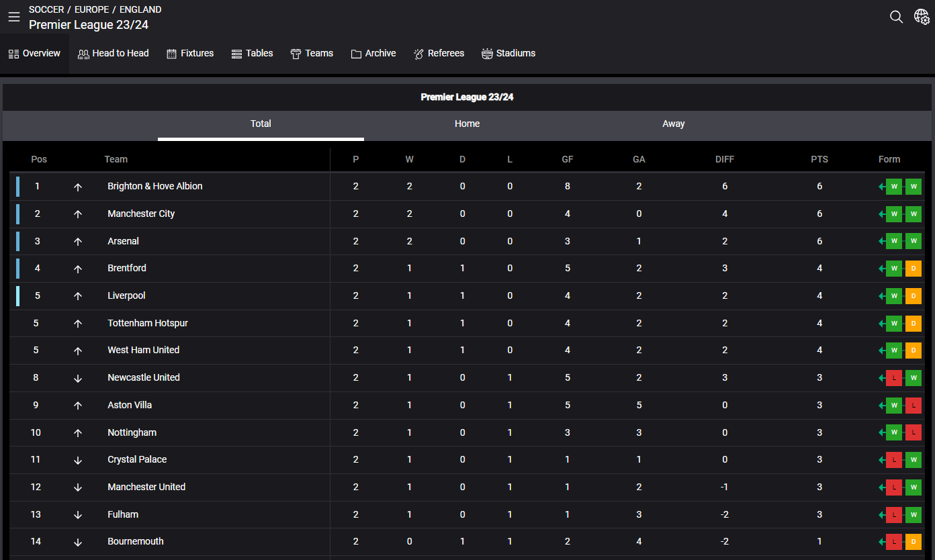Click the Premier League 23/24 page title
The width and height of the screenshot is (935, 560).
(x=89, y=25)
